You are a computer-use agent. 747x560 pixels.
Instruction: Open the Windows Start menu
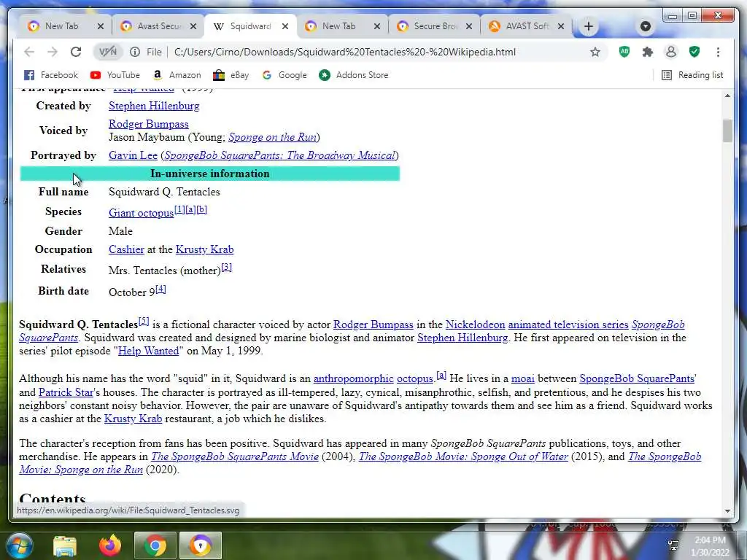20,545
